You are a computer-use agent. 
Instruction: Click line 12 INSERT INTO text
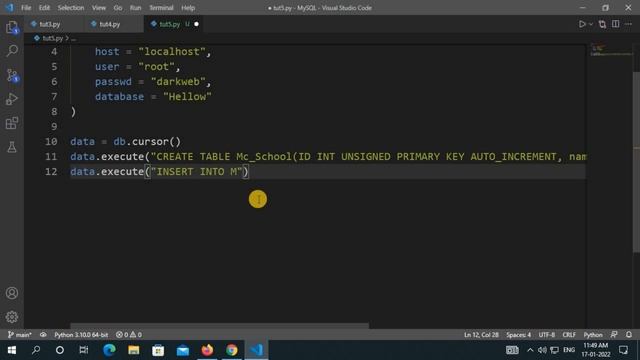197,172
